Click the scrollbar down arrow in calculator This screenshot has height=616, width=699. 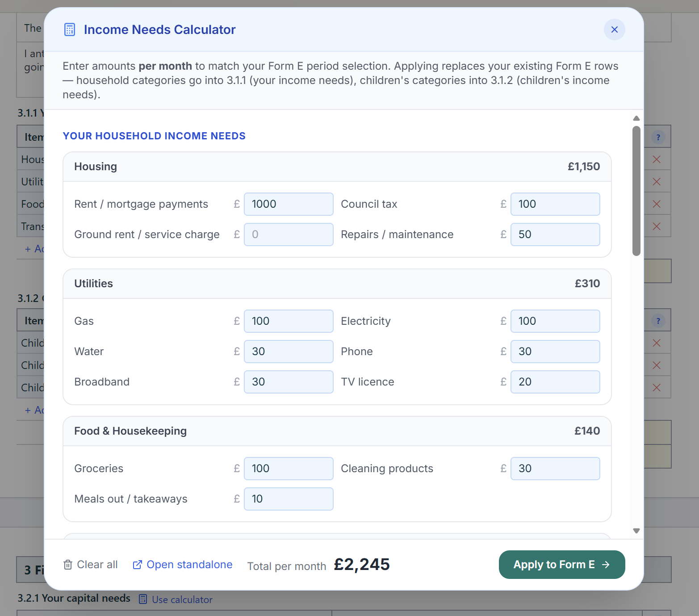pos(636,531)
